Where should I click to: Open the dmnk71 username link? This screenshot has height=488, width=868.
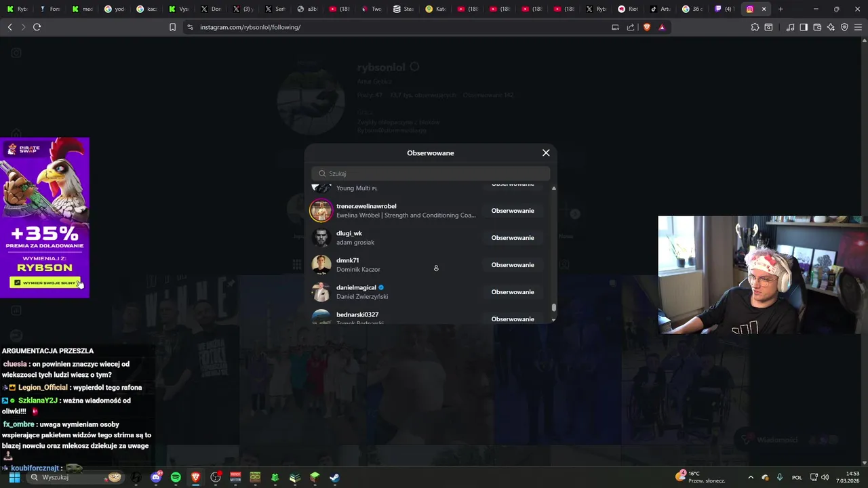[x=348, y=260]
